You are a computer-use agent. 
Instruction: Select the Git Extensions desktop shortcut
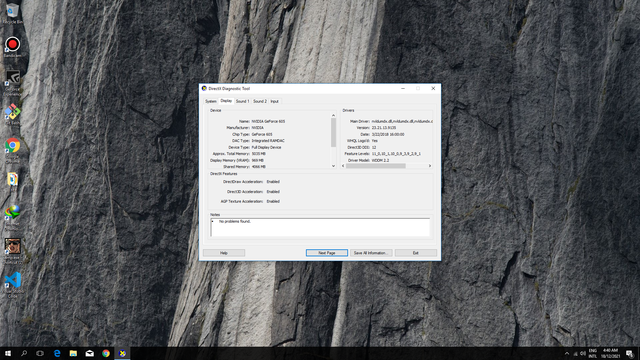click(x=13, y=114)
